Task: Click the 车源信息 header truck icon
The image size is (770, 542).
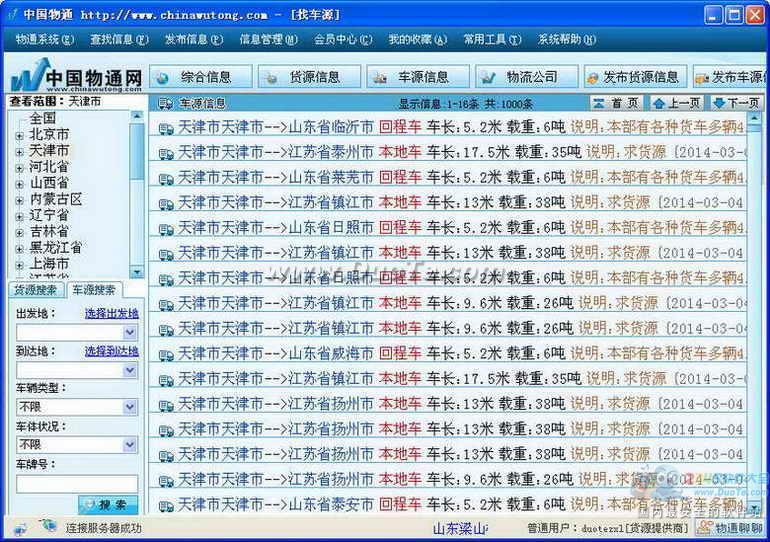Action: pyautogui.click(x=165, y=104)
